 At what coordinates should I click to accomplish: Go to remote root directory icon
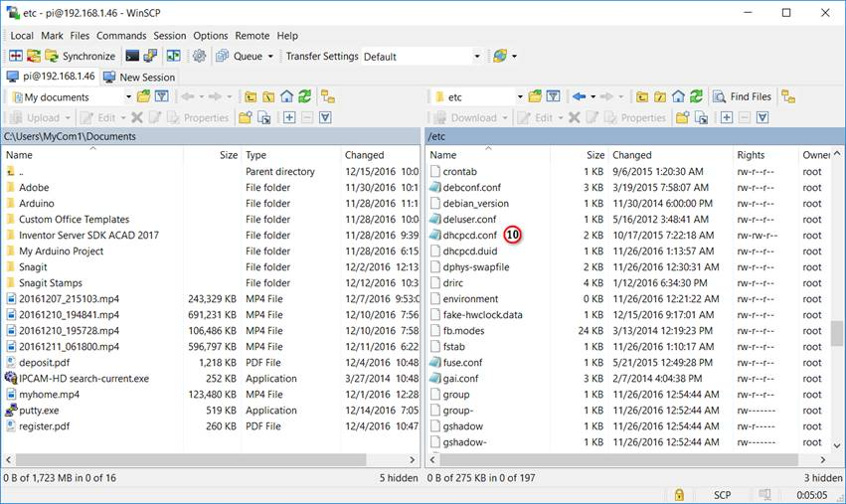[x=660, y=97]
